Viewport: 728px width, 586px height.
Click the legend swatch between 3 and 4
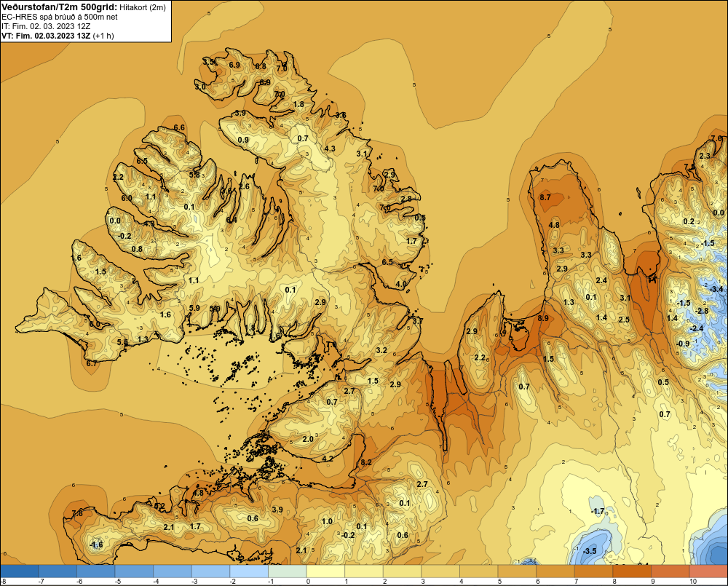pos(440,571)
